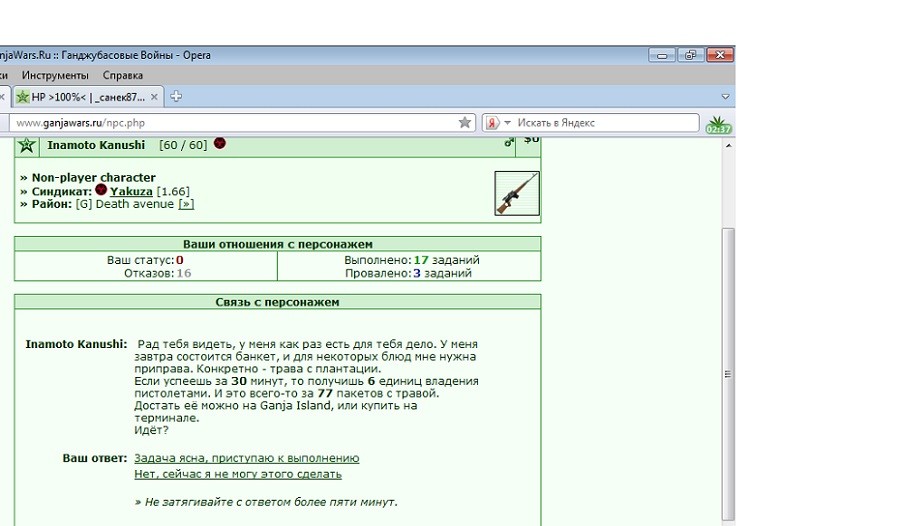Open the Инструменты menu
900x526 pixels.
coord(55,75)
